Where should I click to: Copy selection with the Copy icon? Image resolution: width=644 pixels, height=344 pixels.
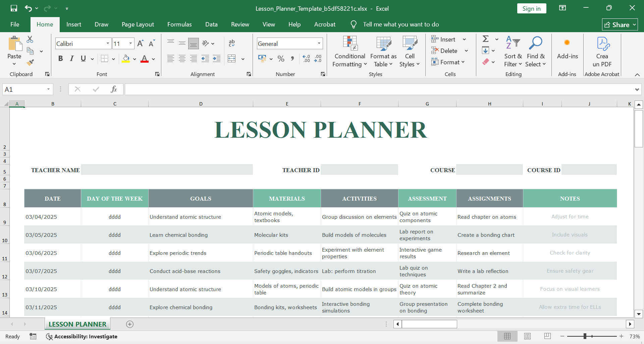30,51
